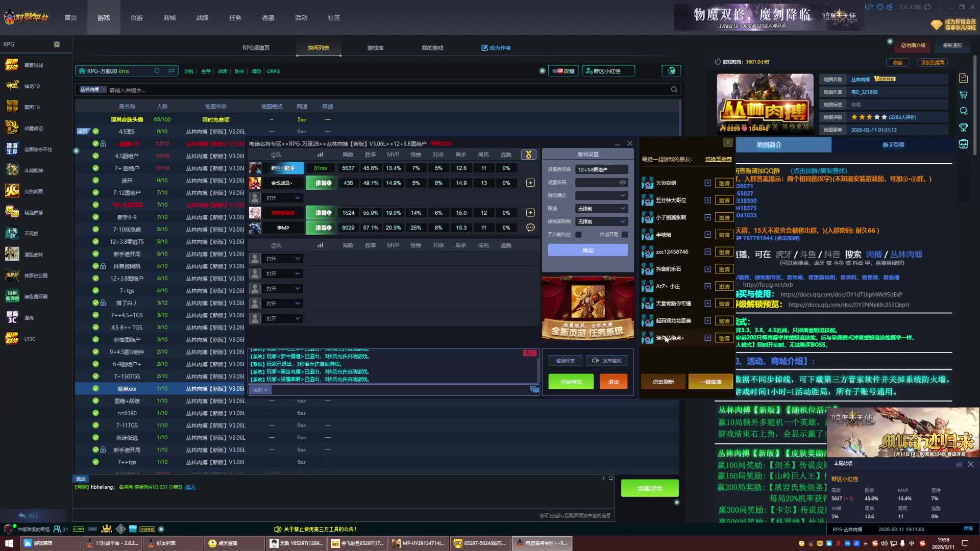980x551 pixels.
Task: Click the trophy icon on right sidebar
Action: pyautogui.click(x=963, y=128)
